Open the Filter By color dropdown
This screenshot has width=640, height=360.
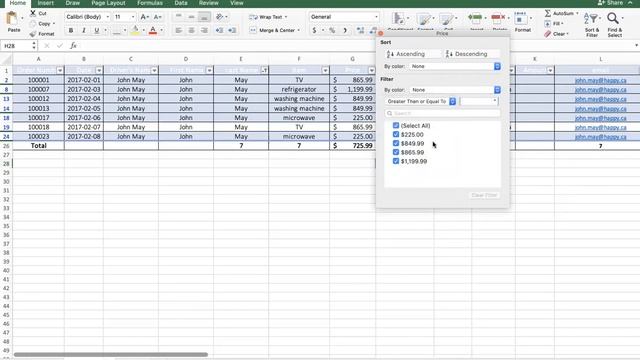point(455,90)
